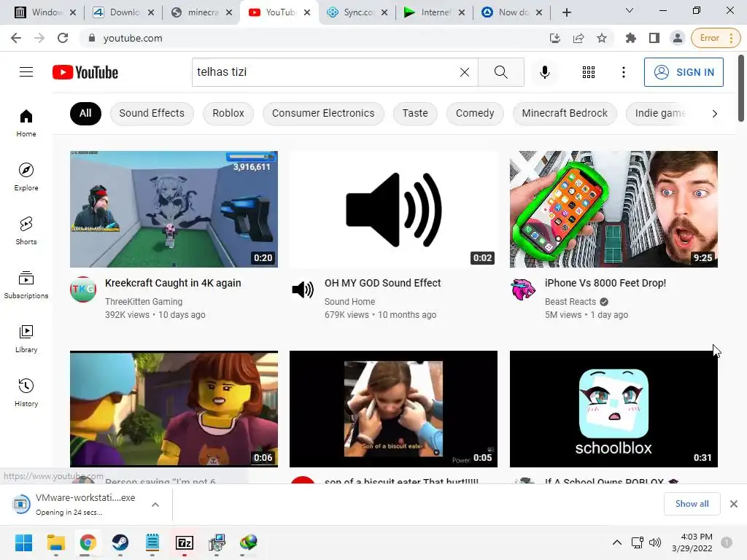Open Sound Home channel speaker avatar
This screenshot has width=747, height=560.
coord(303,289)
